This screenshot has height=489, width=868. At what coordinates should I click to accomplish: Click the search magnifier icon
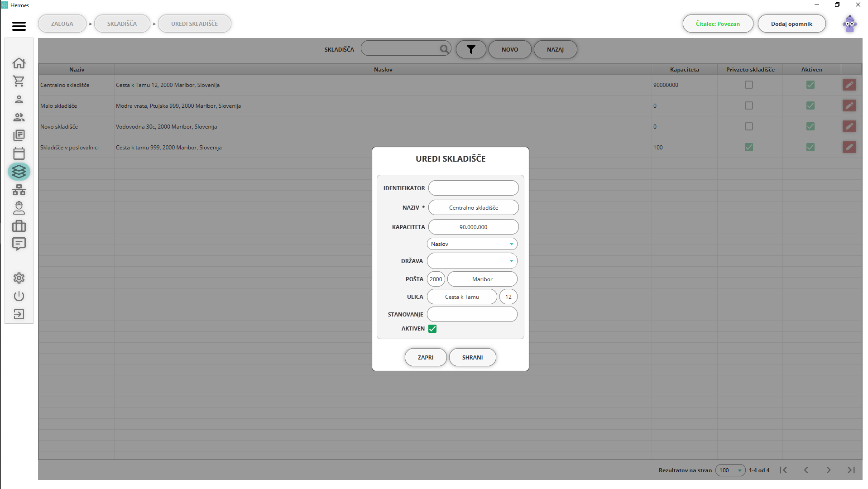click(x=445, y=49)
